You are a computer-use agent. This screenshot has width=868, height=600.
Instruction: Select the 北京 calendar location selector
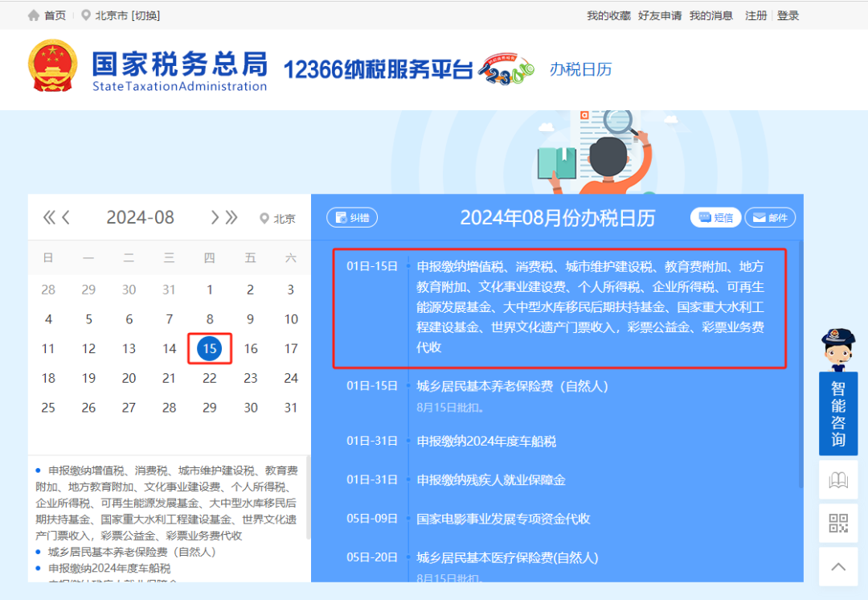[x=277, y=218]
